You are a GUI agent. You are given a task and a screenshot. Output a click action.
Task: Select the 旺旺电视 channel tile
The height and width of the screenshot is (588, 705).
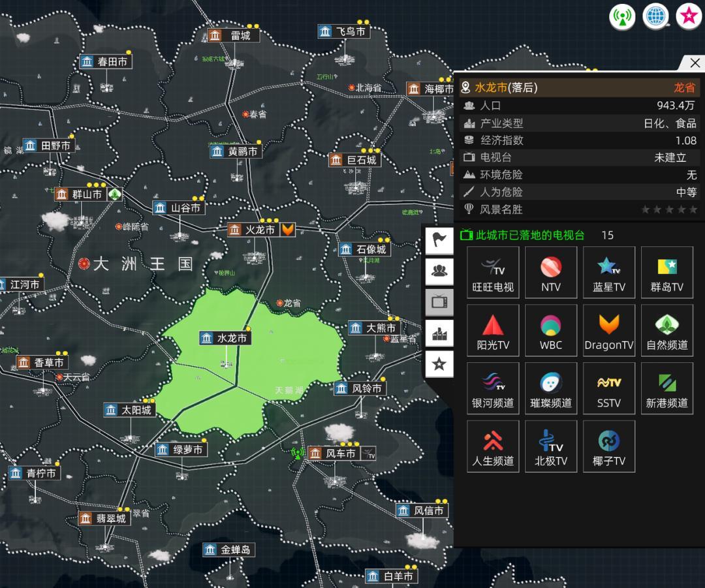click(493, 273)
